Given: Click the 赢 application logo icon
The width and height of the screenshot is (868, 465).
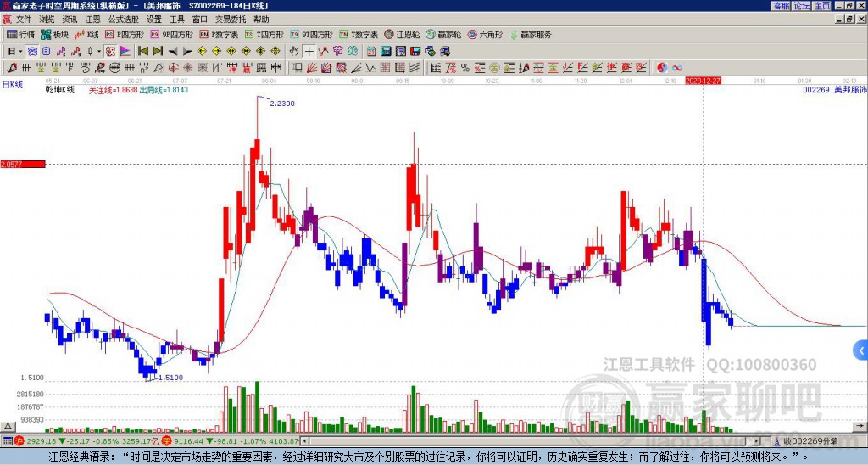Looking at the screenshot, I should click(x=7, y=20).
